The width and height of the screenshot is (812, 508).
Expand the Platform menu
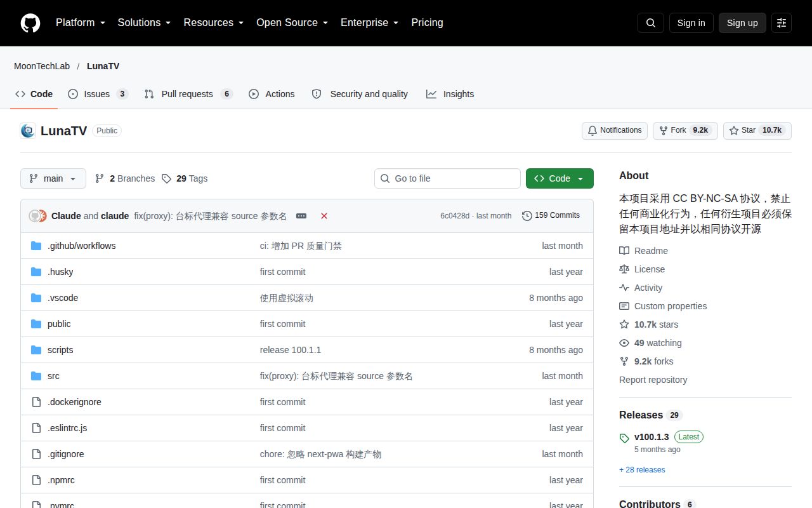click(x=81, y=23)
